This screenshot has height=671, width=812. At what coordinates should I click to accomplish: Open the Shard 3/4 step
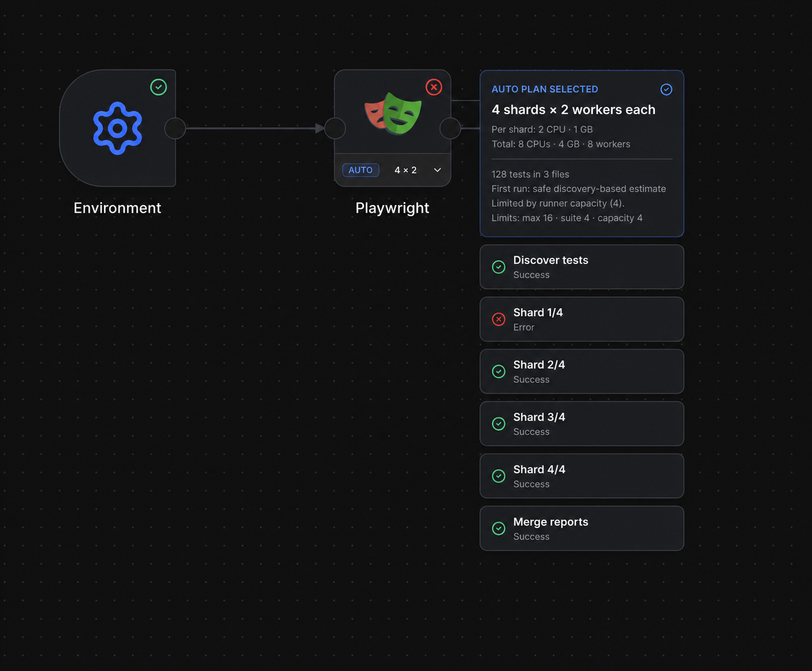pos(582,424)
